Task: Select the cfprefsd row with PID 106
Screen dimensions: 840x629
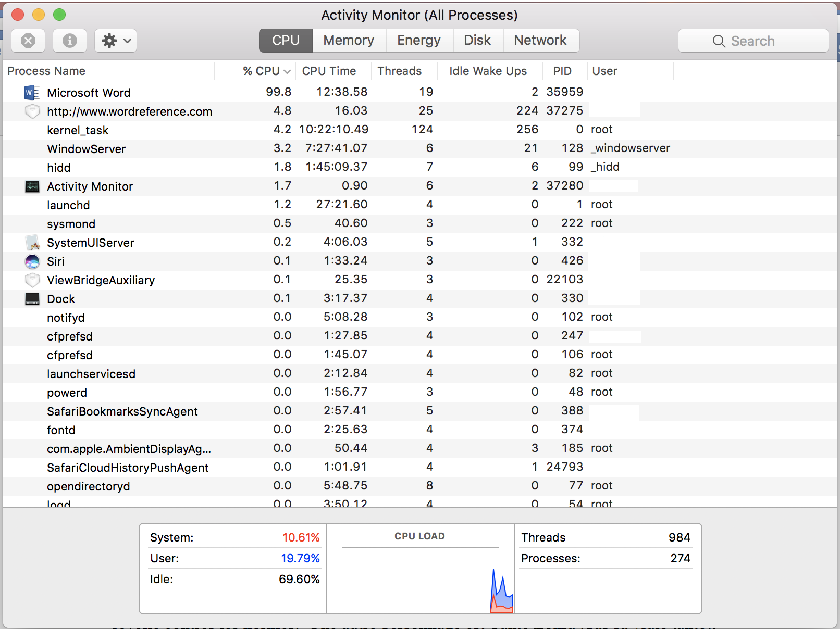Action: [x=420, y=355]
